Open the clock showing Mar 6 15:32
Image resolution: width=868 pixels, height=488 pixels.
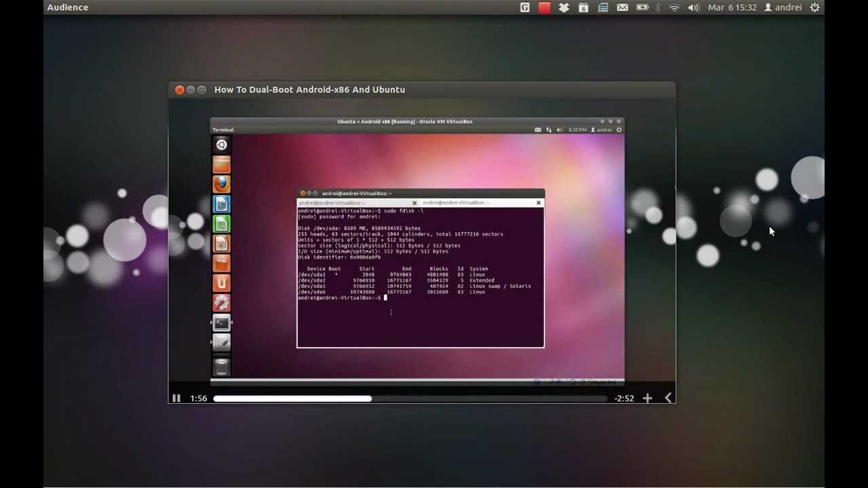[x=732, y=7]
